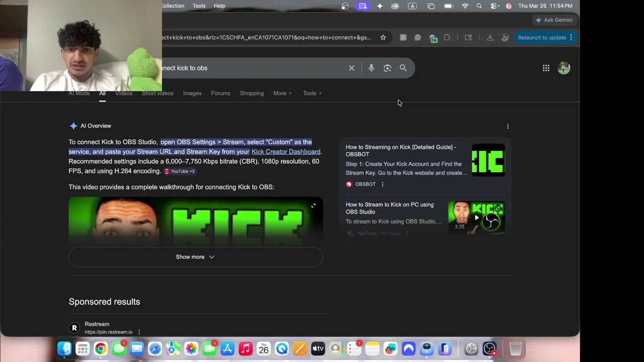
Task: Open the Help menu in the menu bar
Action: pos(219,6)
